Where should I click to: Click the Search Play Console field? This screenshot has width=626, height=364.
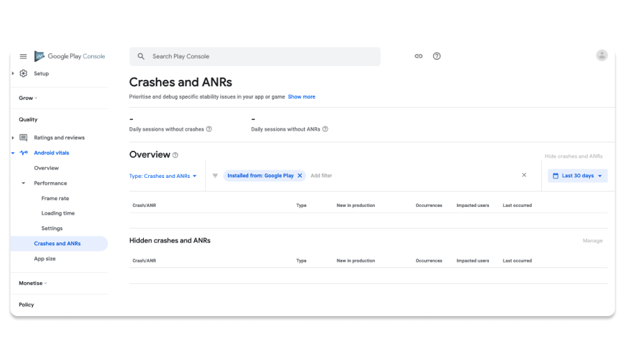255,56
